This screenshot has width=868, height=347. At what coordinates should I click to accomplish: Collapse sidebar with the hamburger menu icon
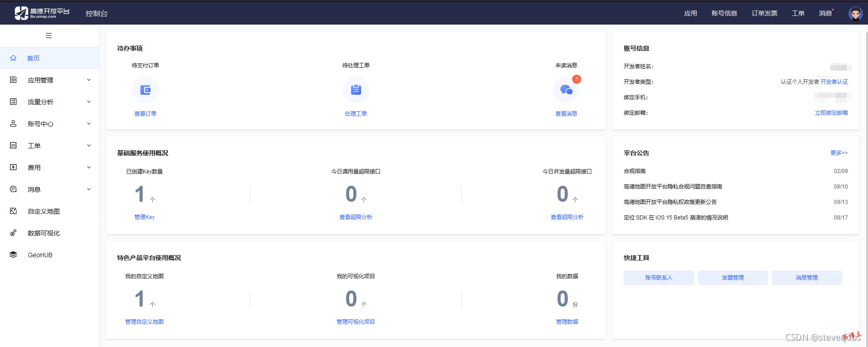click(x=49, y=36)
